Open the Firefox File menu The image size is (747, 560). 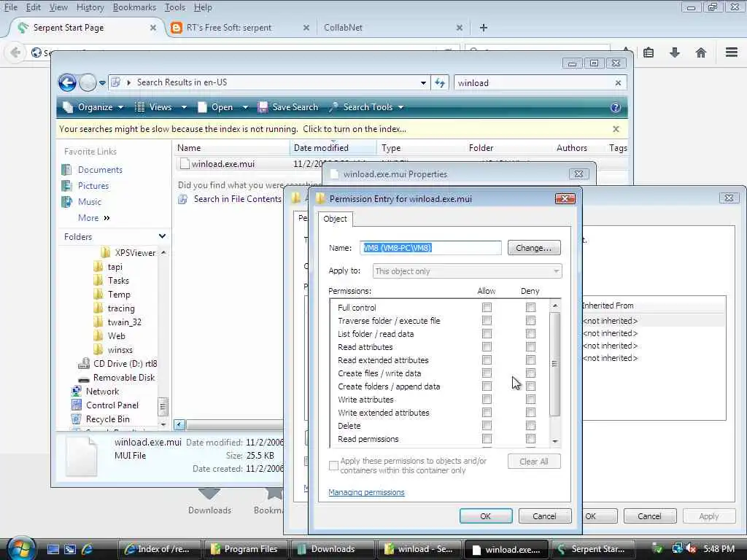click(x=11, y=7)
